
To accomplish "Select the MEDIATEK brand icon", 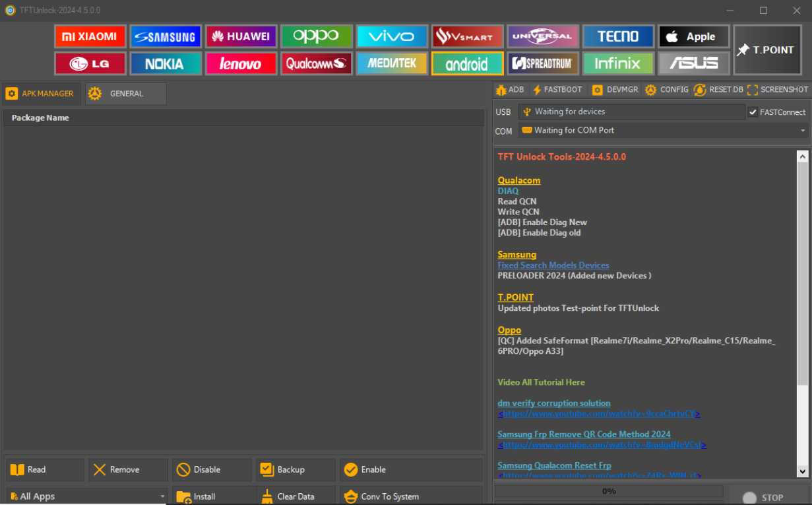I will (391, 63).
